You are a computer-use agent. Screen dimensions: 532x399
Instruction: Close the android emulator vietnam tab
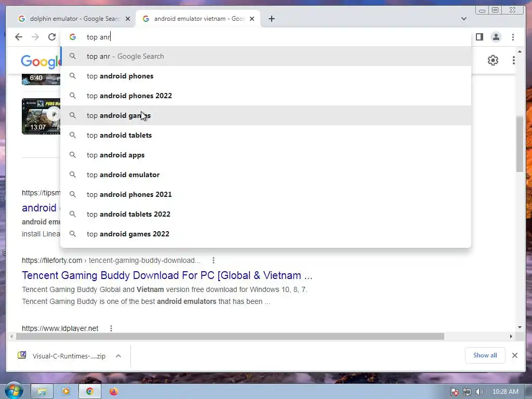tap(252, 19)
